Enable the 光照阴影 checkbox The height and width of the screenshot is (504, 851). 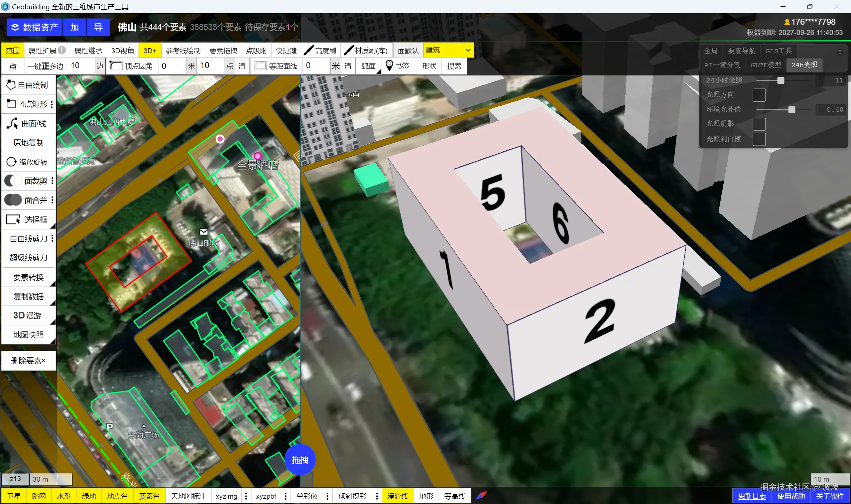point(759,124)
